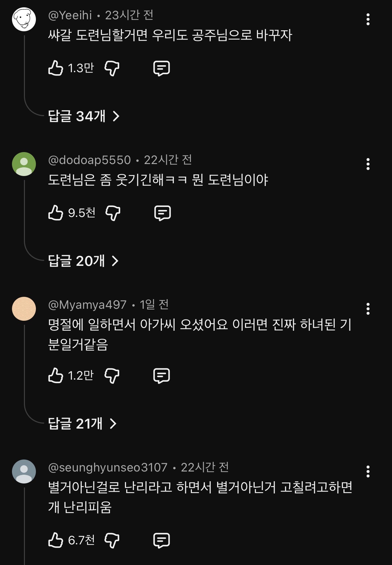
Task: Reply to @Myamya497's comment
Action: 162,376
